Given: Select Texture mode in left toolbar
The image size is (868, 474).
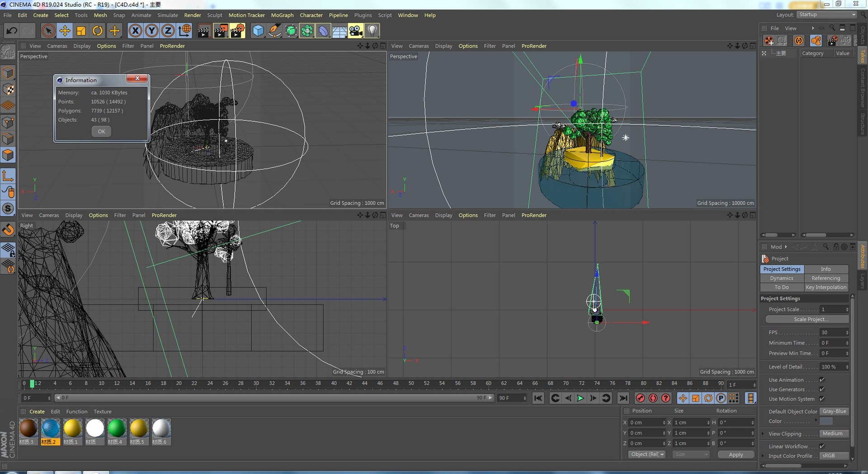Looking at the screenshot, I should pos(8,90).
